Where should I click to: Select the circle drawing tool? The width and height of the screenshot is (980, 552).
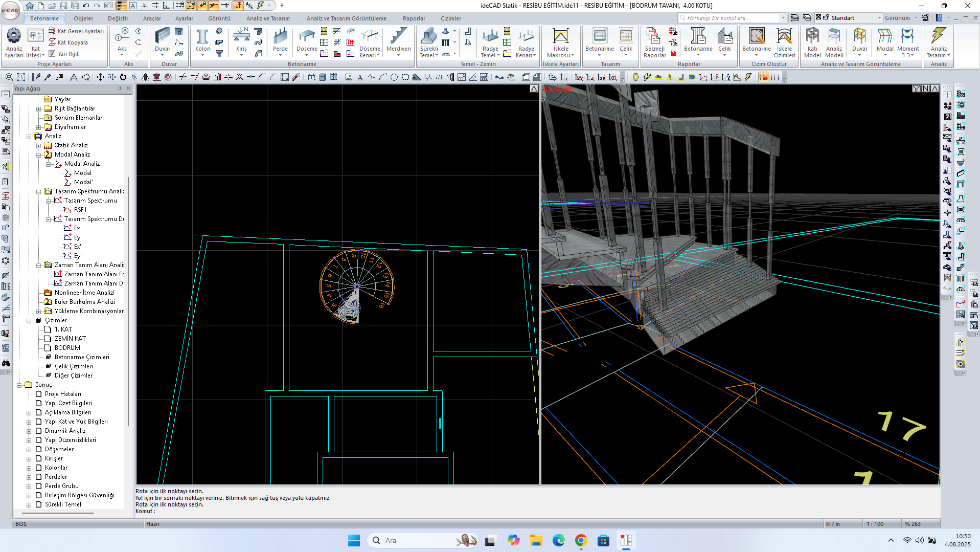point(394,77)
